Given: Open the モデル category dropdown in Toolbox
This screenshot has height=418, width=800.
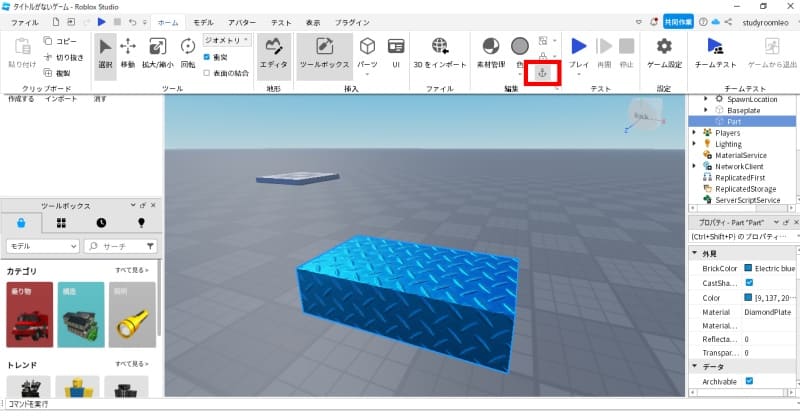Looking at the screenshot, I should coord(42,246).
